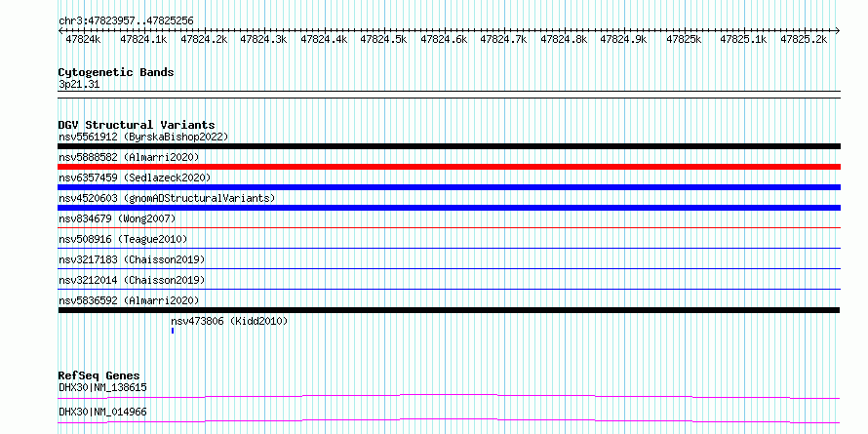Viewport: 868px width, 434px height.
Task: Click the blue bar for nsv6357459
Action: coord(449,187)
